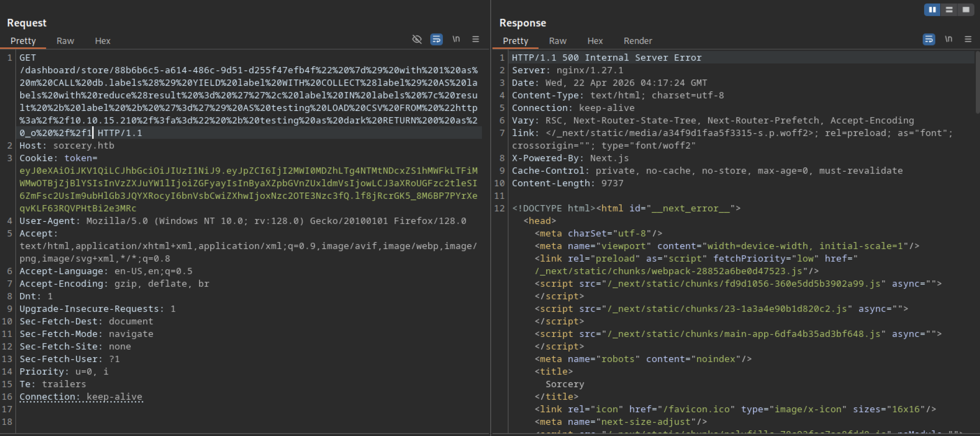This screenshot has height=436, width=980.
Task: Show \n non-printable characters in Response
Action: (948, 39)
